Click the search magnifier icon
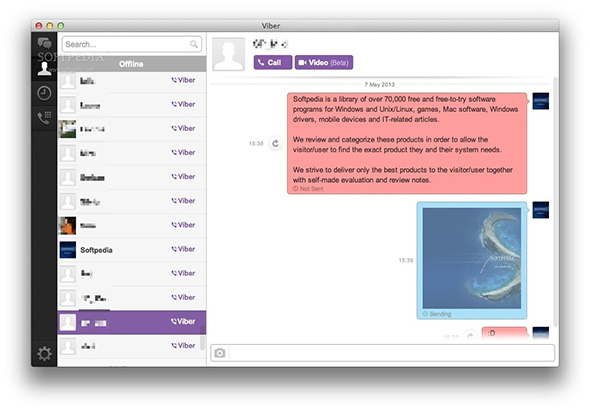This screenshot has height=411, width=590. tap(194, 44)
